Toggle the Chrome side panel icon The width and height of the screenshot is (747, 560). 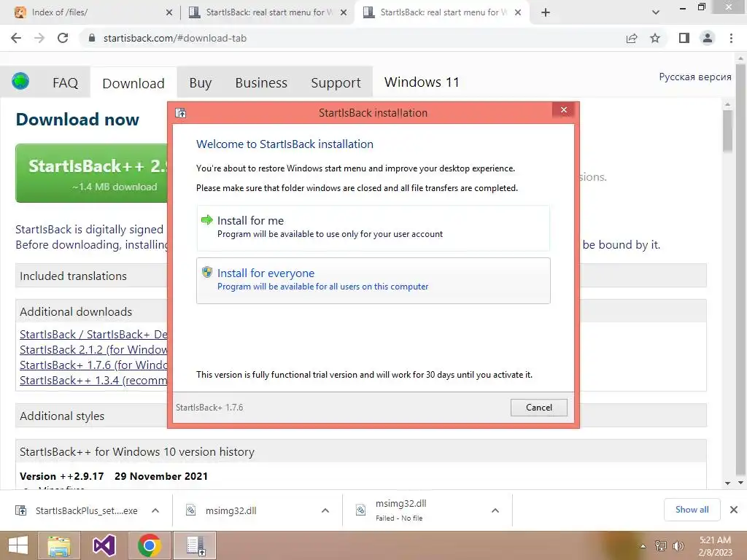pos(684,38)
